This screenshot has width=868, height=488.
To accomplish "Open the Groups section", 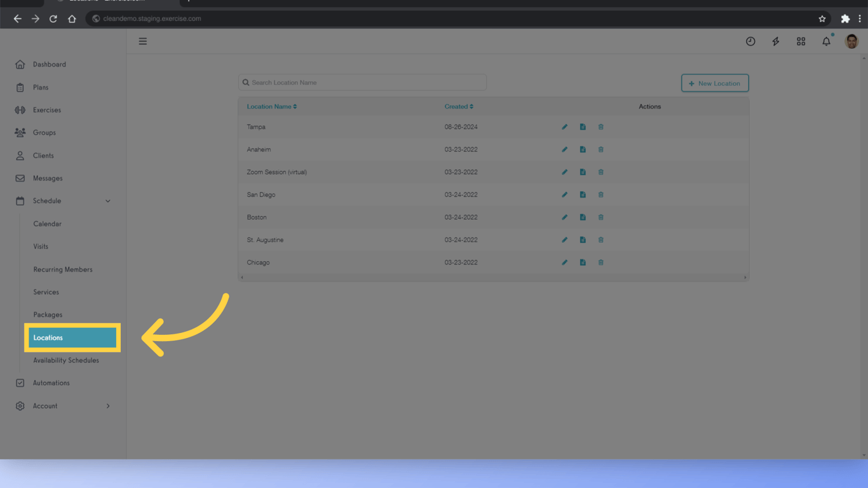I will point(44,132).
